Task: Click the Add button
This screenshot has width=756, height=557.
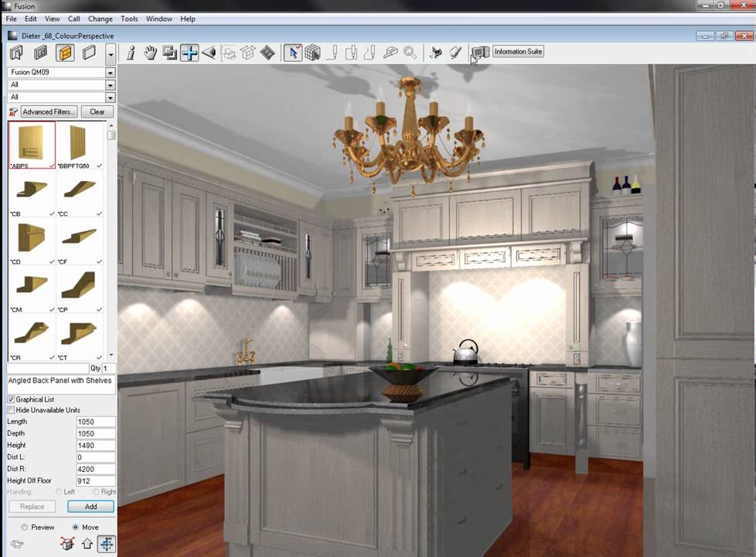Action: 90,506
